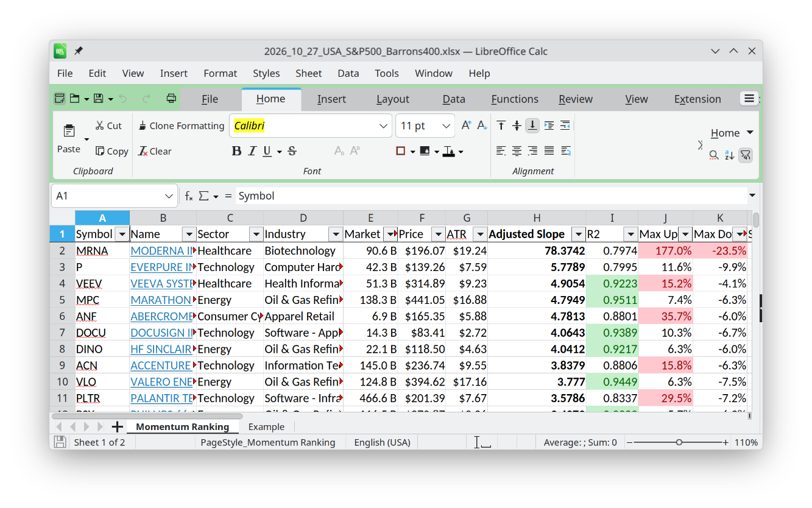Increase font size icon

coord(466,125)
